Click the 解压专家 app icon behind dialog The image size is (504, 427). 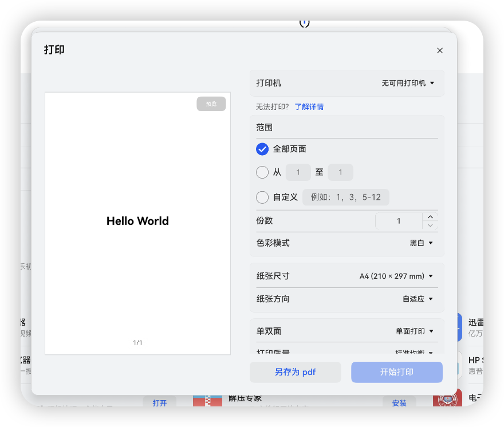click(207, 401)
